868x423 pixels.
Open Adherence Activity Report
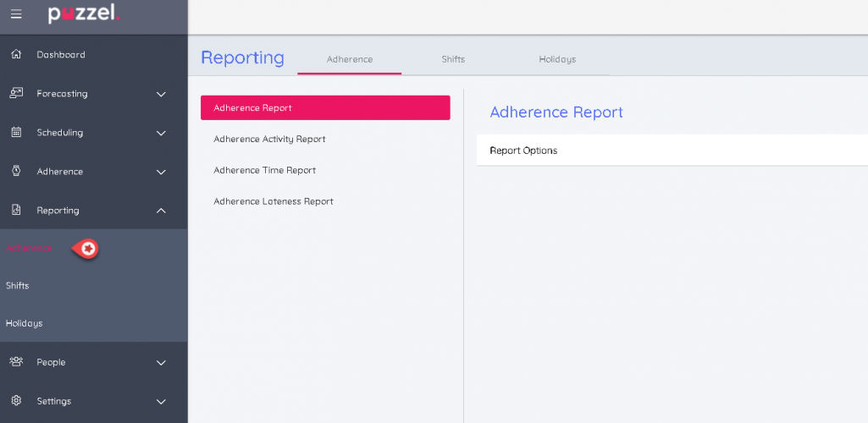point(269,140)
